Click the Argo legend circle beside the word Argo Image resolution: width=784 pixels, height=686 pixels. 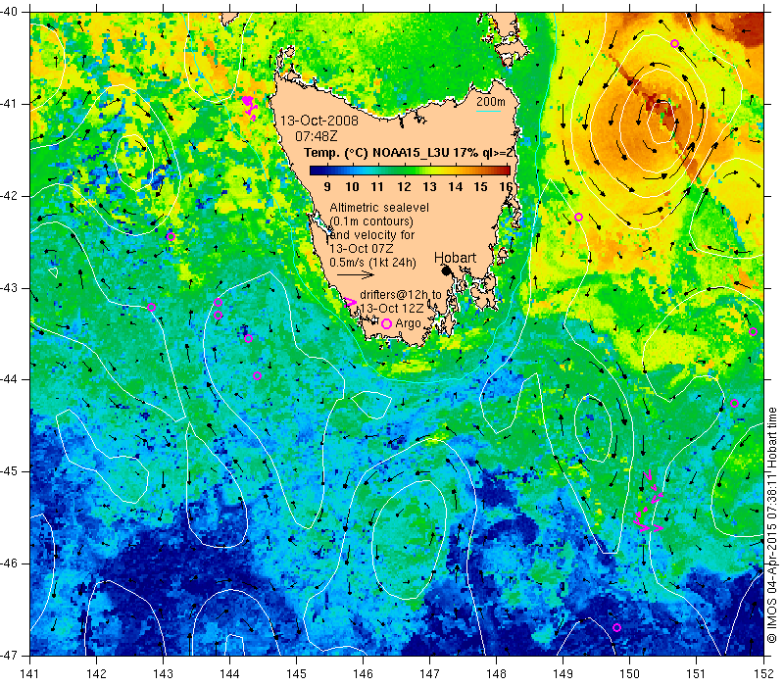tap(386, 324)
